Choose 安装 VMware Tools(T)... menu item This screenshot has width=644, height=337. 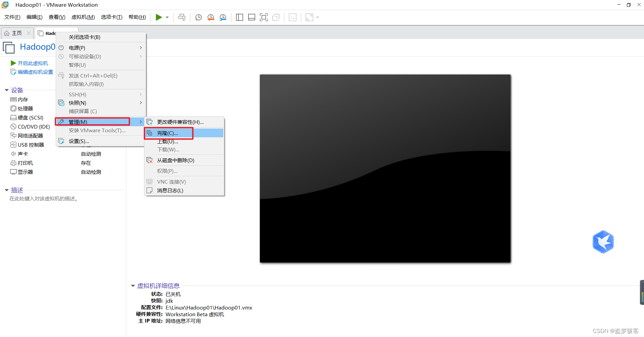[101, 130]
